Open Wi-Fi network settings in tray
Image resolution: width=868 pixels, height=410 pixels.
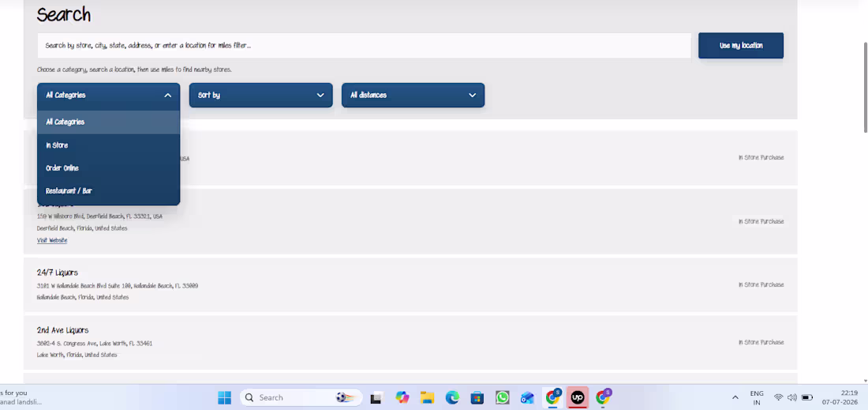778,397
